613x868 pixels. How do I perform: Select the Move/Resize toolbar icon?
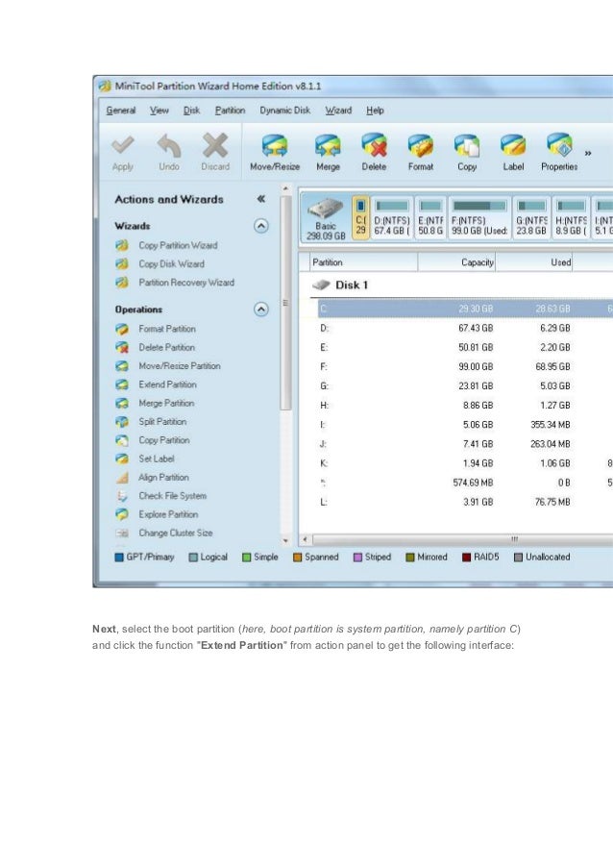(275, 146)
